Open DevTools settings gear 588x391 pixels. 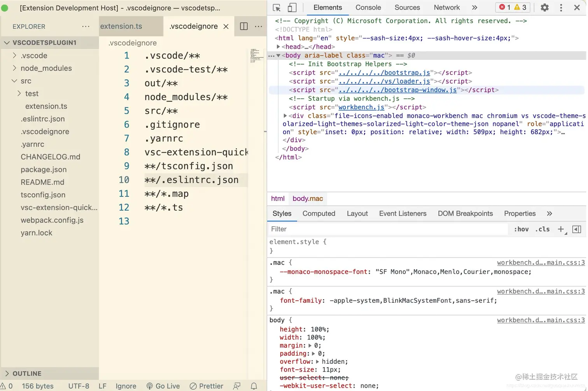pos(545,7)
